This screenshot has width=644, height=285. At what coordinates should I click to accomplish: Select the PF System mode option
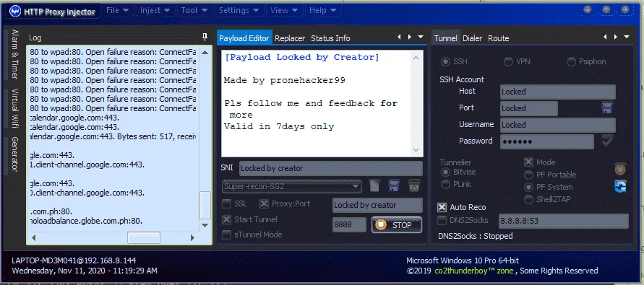pos(529,188)
